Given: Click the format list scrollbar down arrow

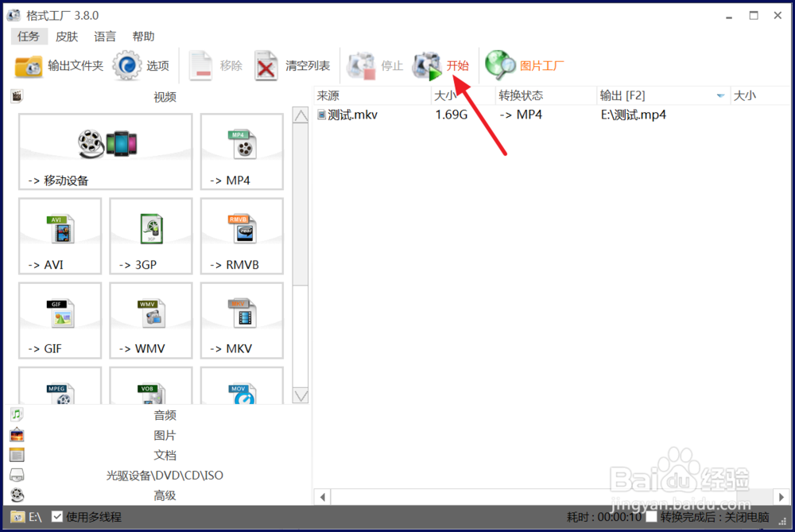Looking at the screenshot, I should (301, 395).
